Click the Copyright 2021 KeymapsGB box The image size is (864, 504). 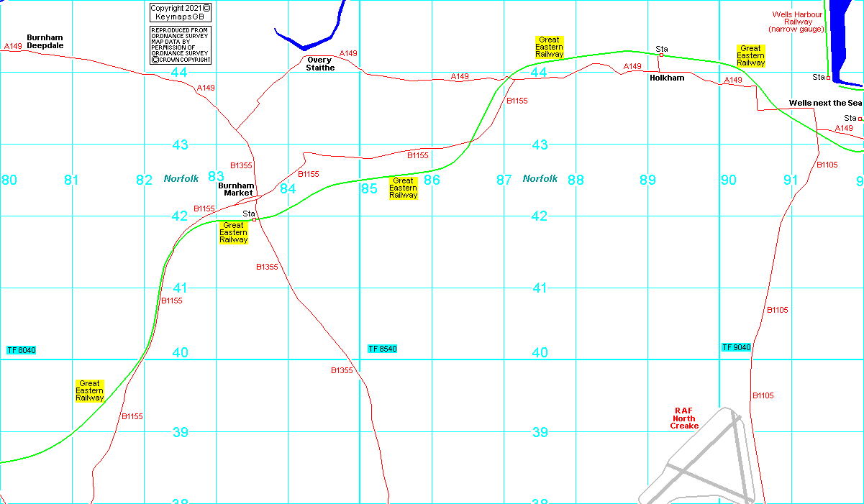click(x=180, y=12)
